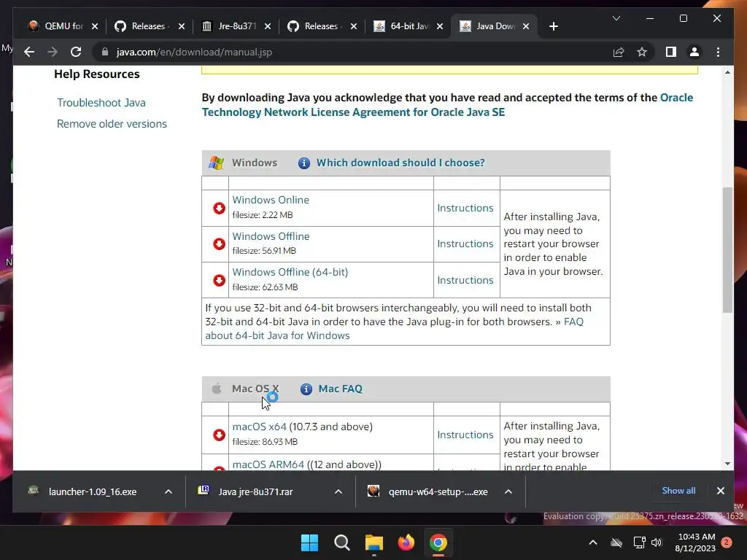Screen dimensions: 747x560
Task: Open Instructions for macOS x64
Action: tap(465, 435)
